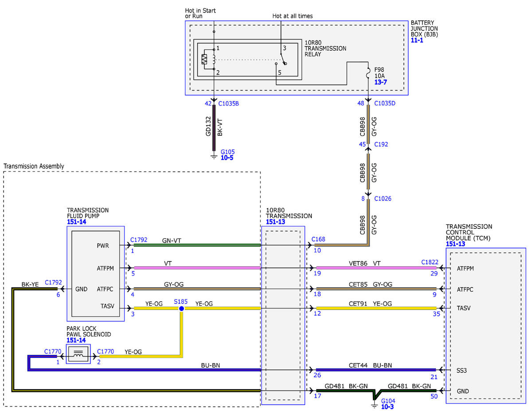
Task: Select connector label C1035D
Action: pos(385,104)
